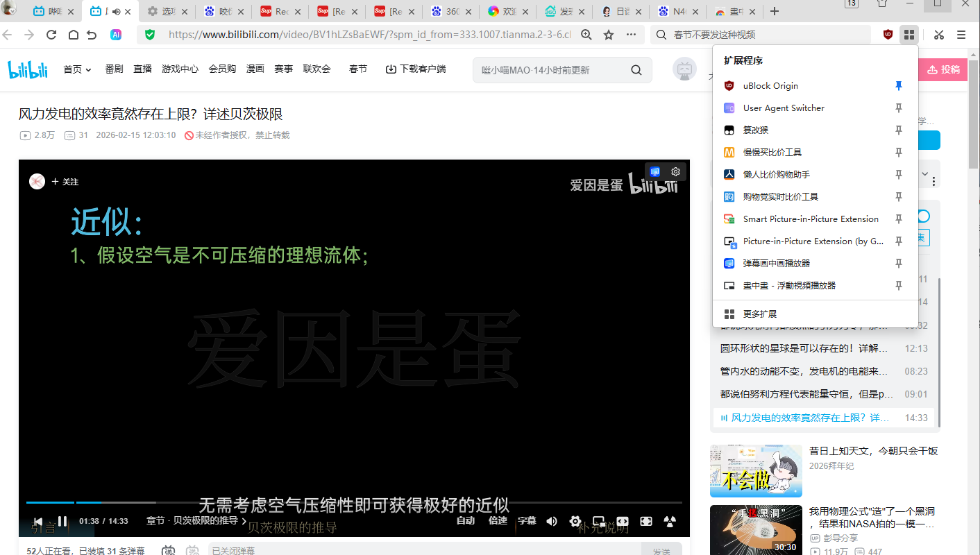Switch to the 选项 settings tab
980x555 pixels.
[x=167, y=12]
